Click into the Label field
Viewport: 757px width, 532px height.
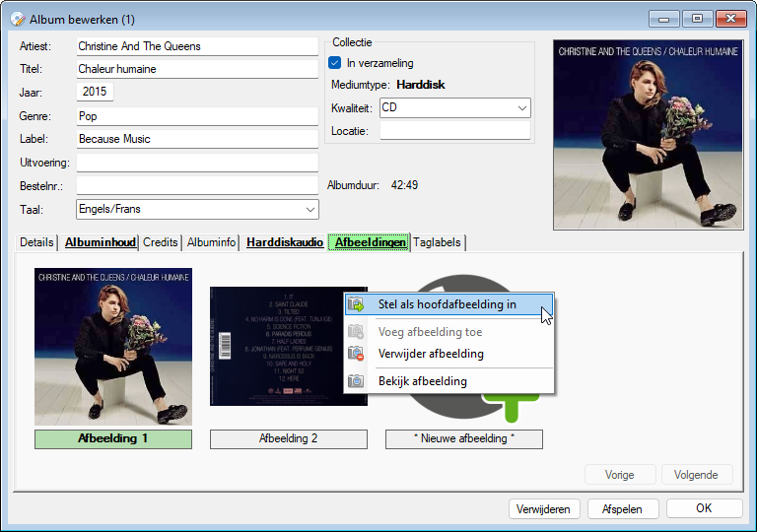pyautogui.click(x=197, y=139)
